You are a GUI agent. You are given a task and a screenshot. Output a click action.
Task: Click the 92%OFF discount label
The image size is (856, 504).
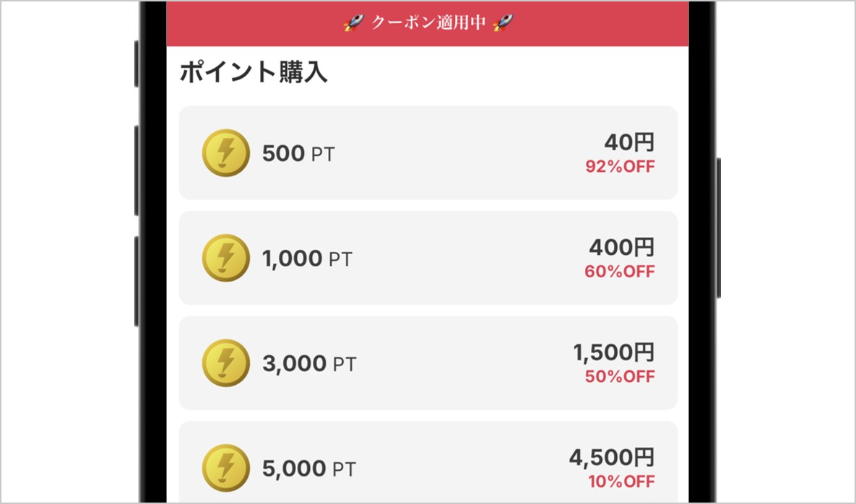click(620, 166)
